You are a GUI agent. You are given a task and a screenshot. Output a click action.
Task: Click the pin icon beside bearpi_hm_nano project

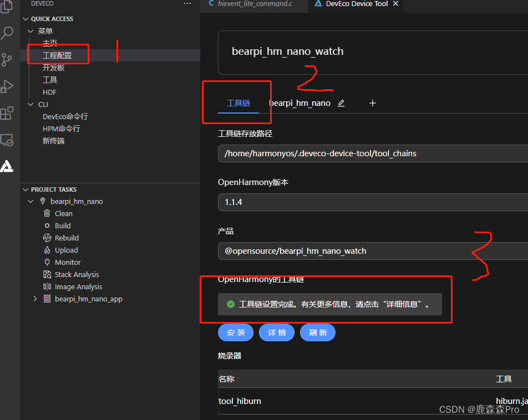[43, 201]
